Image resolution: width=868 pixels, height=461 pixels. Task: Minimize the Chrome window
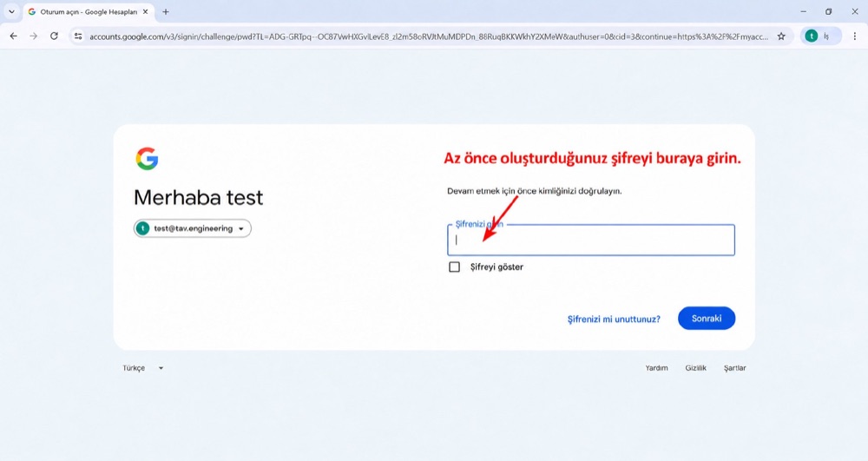[x=803, y=11]
